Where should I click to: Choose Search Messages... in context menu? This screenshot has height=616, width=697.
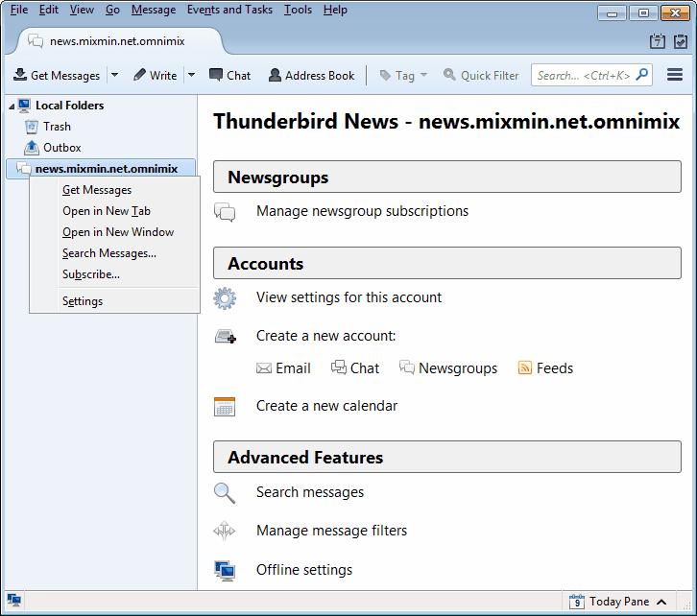pyautogui.click(x=109, y=253)
